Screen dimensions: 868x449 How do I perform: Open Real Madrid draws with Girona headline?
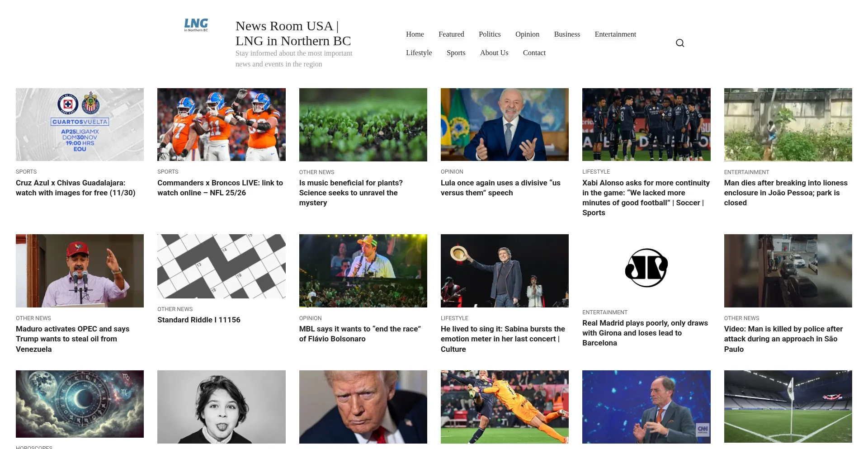[x=645, y=333]
